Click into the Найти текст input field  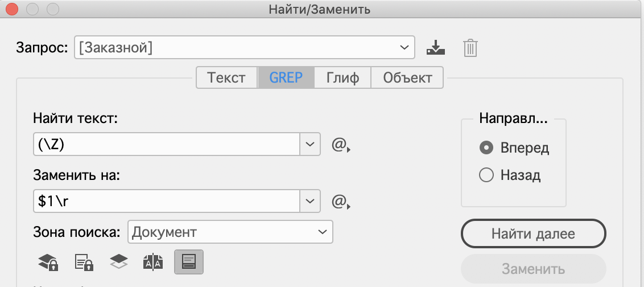(x=166, y=145)
